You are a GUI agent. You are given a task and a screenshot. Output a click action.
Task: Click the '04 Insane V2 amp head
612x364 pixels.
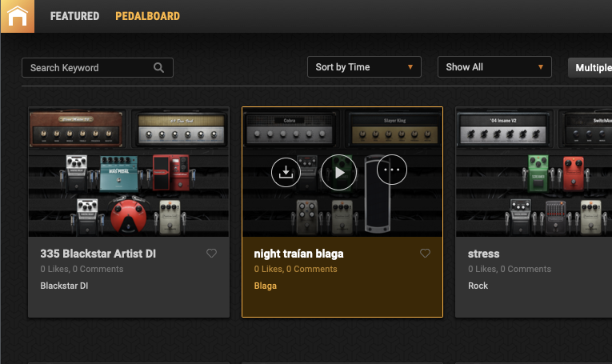tap(503, 129)
